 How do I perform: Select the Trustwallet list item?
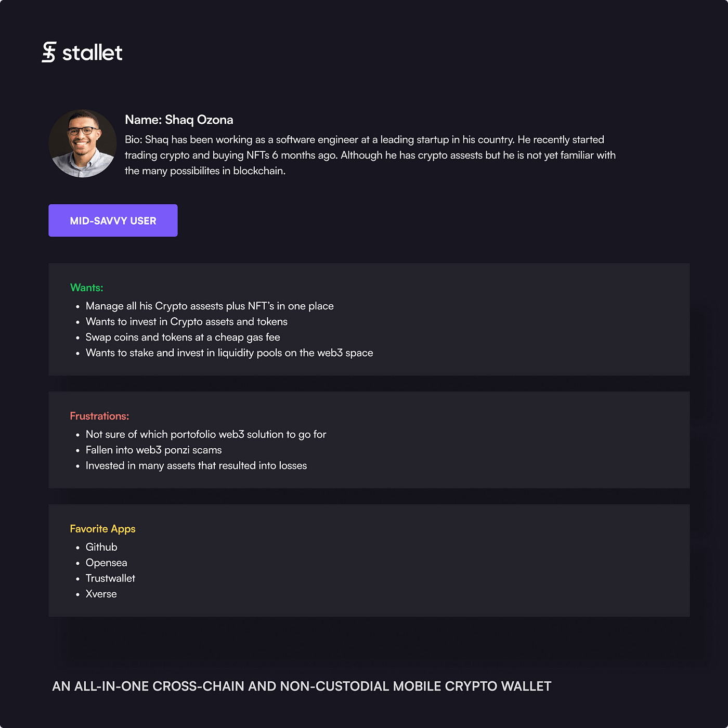(110, 578)
